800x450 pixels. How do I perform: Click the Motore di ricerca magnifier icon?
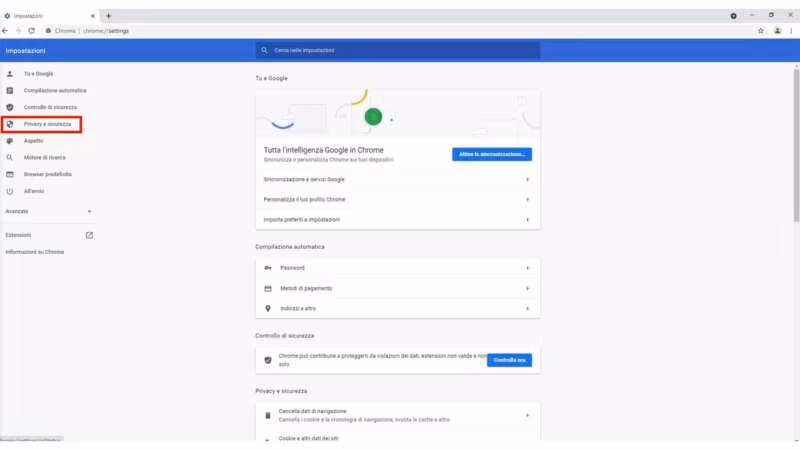coord(10,158)
